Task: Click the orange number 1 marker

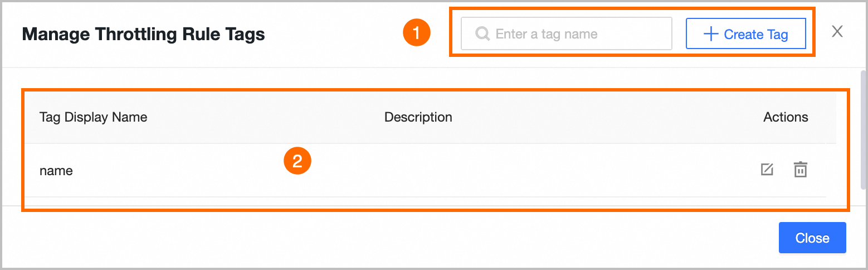Action: 417,33
